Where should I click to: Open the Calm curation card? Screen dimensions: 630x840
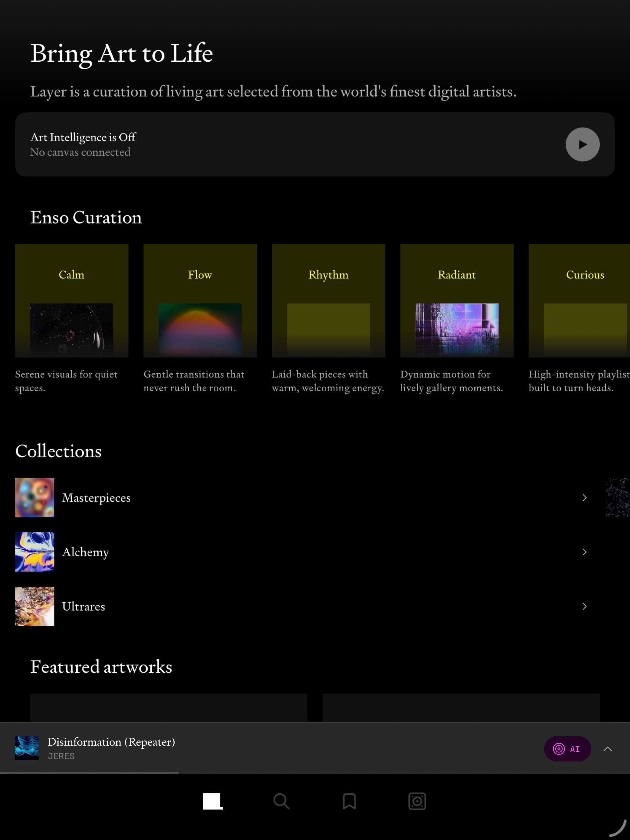tap(71, 300)
